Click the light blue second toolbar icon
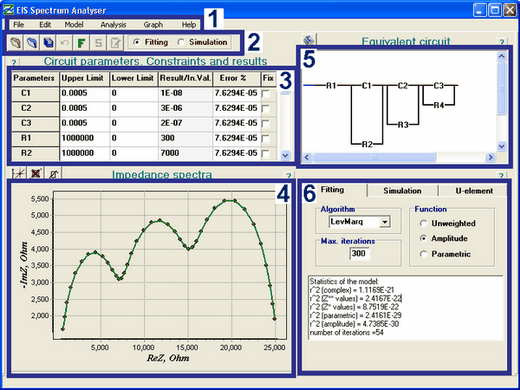 click(x=32, y=43)
